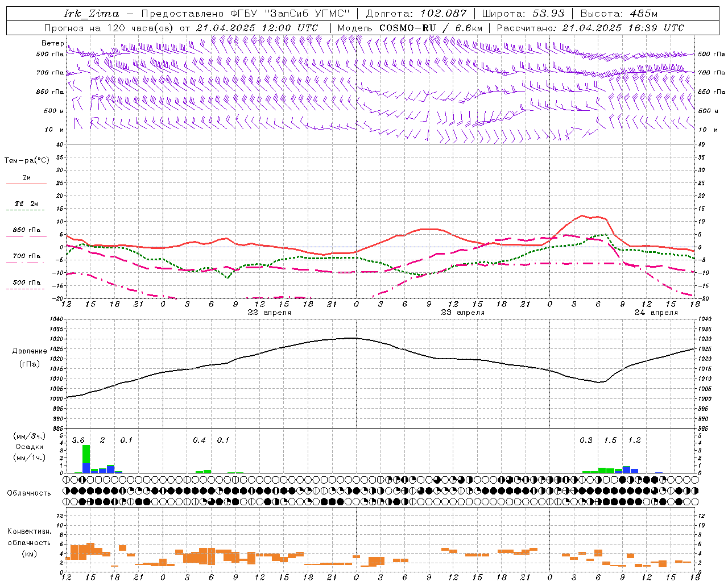The height and width of the screenshot is (582, 728).
Task: Click the '3.6' precipitation total value
Action: point(78,440)
